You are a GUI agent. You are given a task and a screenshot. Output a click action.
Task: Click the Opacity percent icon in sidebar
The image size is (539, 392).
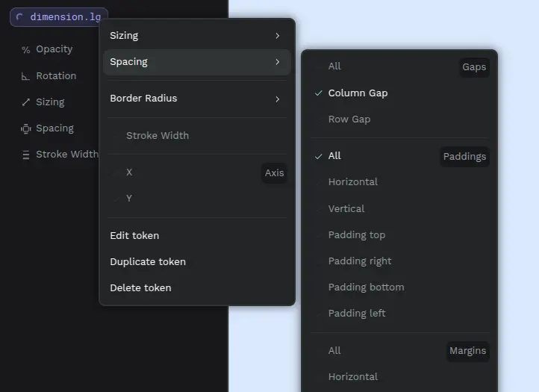(x=26, y=50)
